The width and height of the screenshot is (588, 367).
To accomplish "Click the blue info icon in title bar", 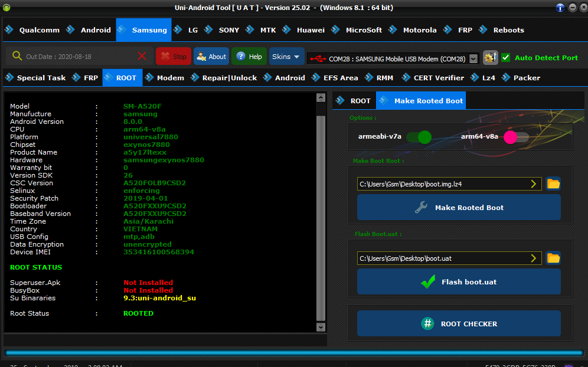I will [x=560, y=8].
